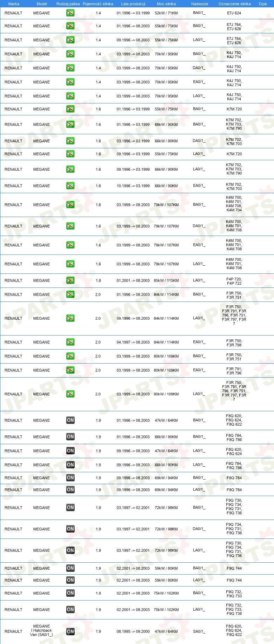Click the ON icon in the Hatchback Van SA0/1_ row
Image resolution: width=274 pixels, height=644 pixels.
[70, 631]
